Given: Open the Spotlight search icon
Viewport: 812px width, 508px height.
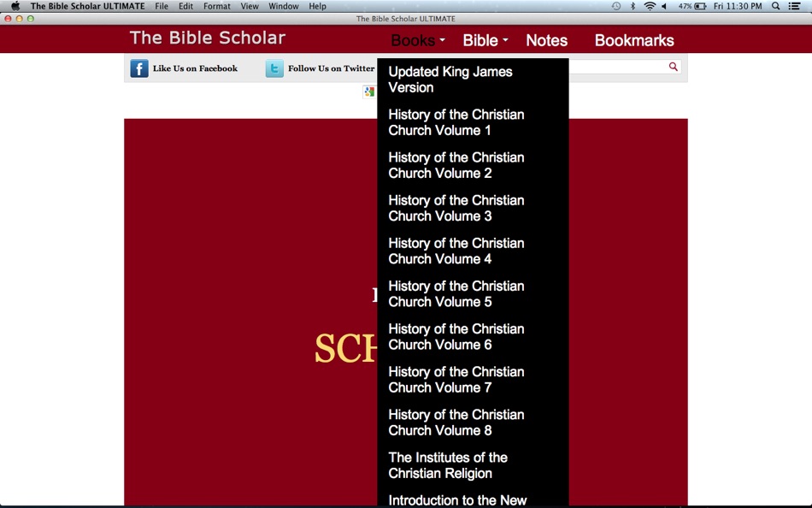Looking at the screenshot, I should tap(776, 6).
